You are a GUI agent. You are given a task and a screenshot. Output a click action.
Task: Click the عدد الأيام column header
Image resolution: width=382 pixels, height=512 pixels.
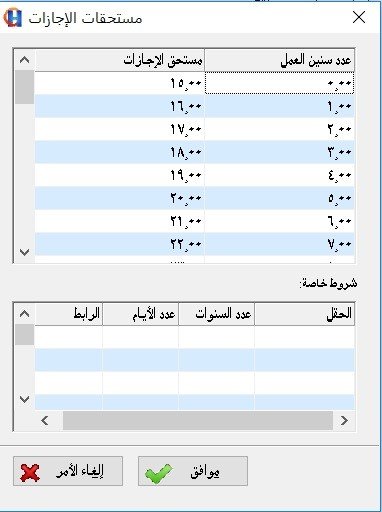[x=140, y=314]
